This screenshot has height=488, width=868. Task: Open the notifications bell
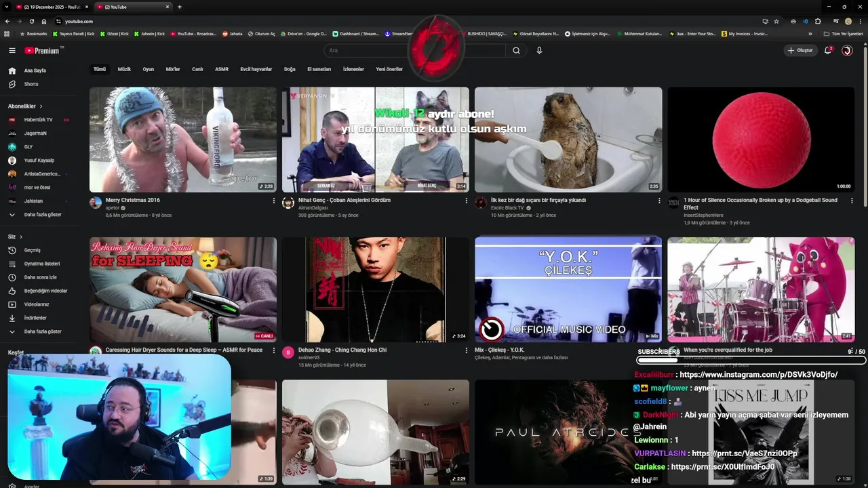(828, 50)
